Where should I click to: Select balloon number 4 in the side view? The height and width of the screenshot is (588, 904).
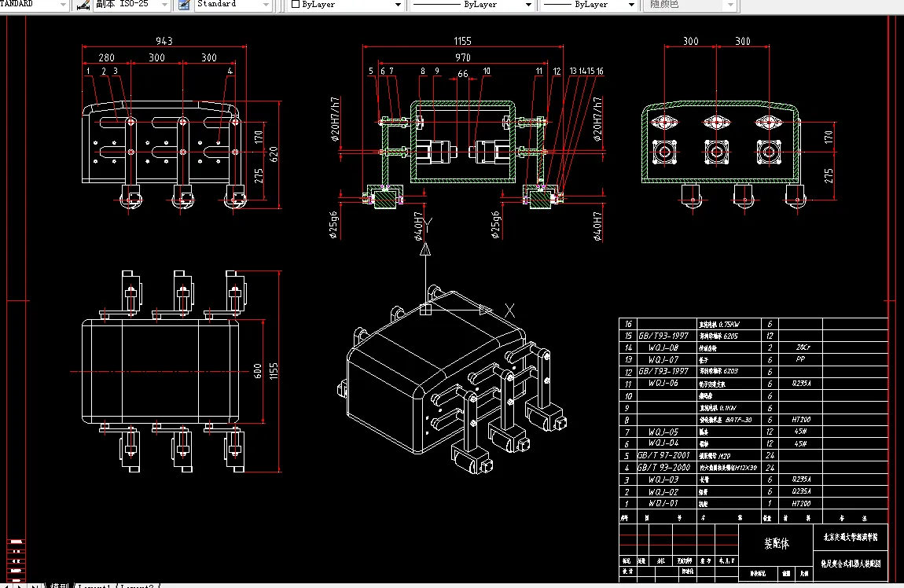pos(230,71)
